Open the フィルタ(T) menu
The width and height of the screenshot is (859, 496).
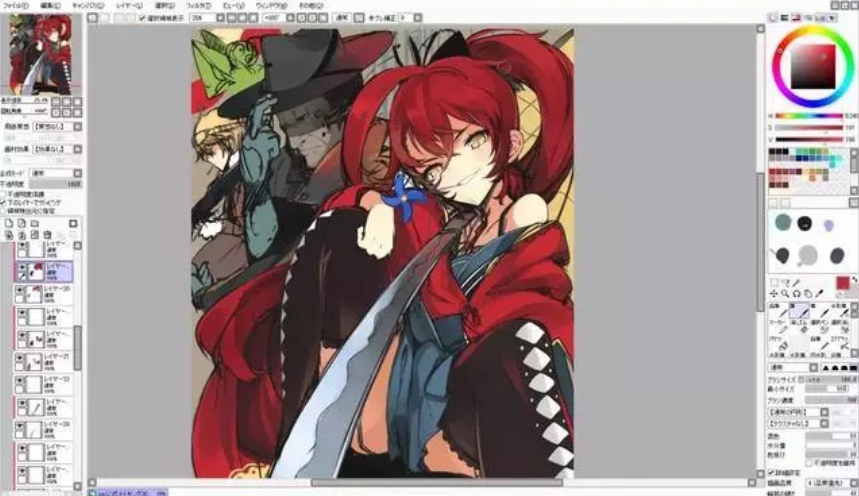click(198, 5)
